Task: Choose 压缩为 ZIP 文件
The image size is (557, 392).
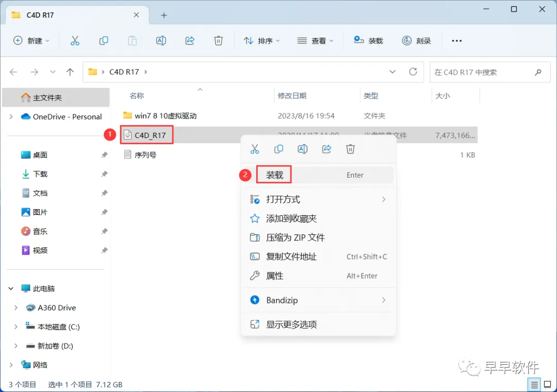Action: (x=318, y=237)
